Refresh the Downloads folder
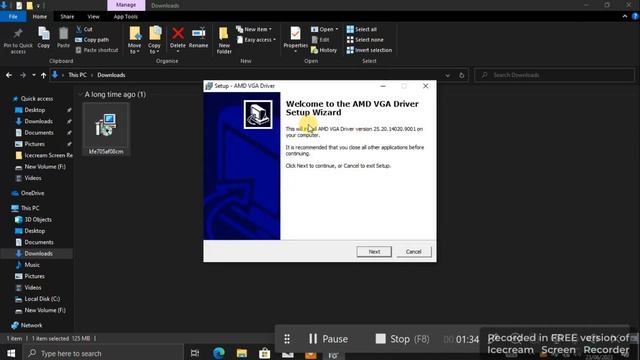This screenshot has height=360, width=640. pos(462,76)
